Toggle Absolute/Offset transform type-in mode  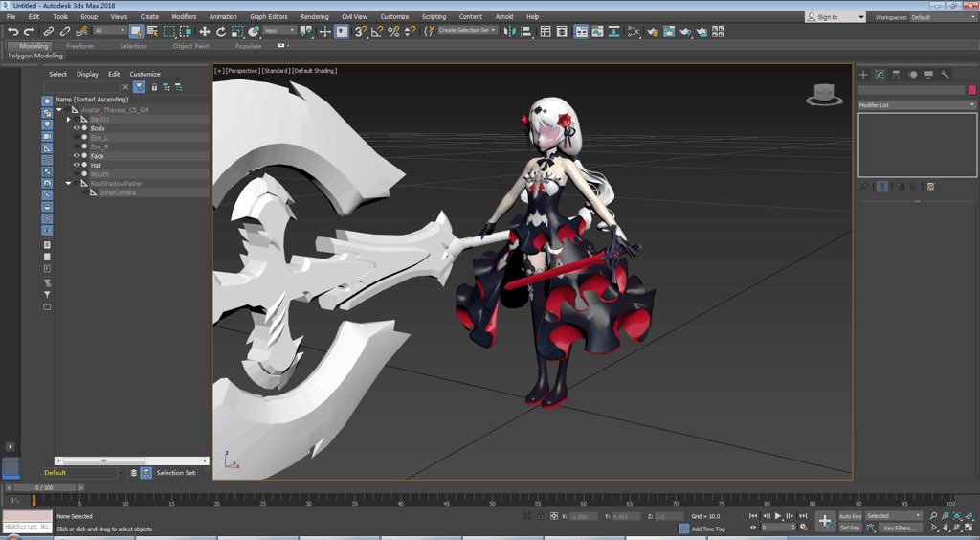click(554, 516)
